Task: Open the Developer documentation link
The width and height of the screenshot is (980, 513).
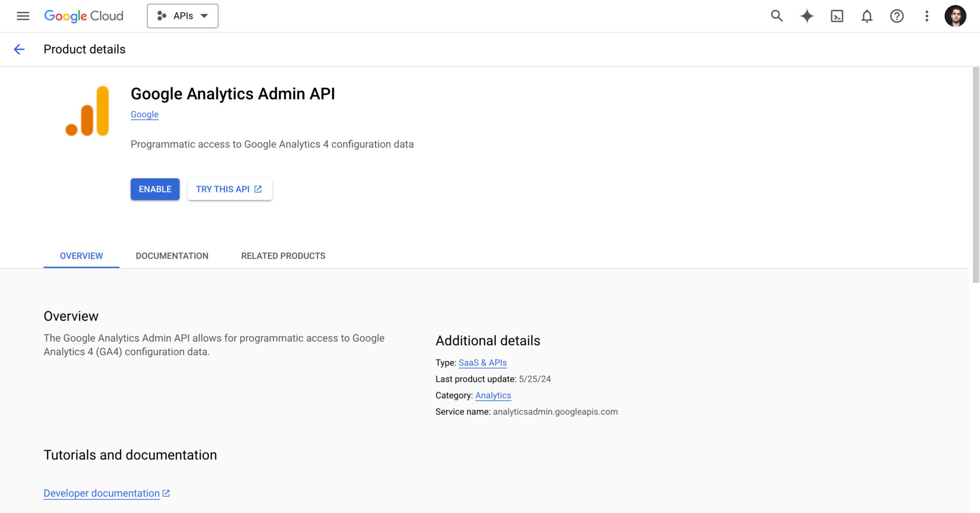Action: [x=102, y=493]
